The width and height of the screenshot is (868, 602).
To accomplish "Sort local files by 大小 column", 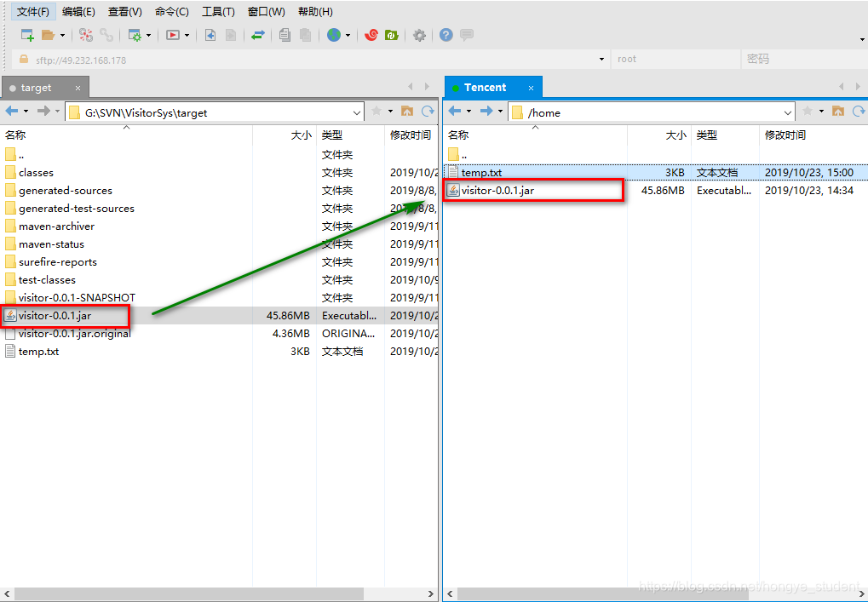I will click(x=284, y=135).
